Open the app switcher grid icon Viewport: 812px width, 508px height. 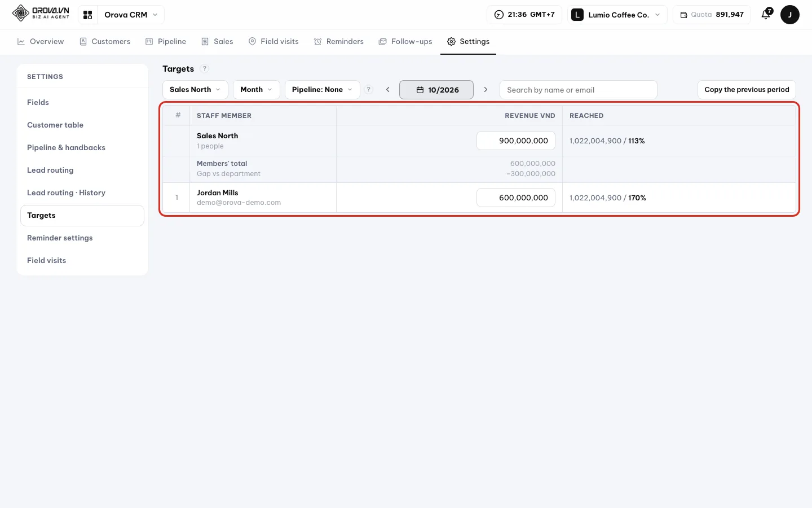[x=88, y=15]
